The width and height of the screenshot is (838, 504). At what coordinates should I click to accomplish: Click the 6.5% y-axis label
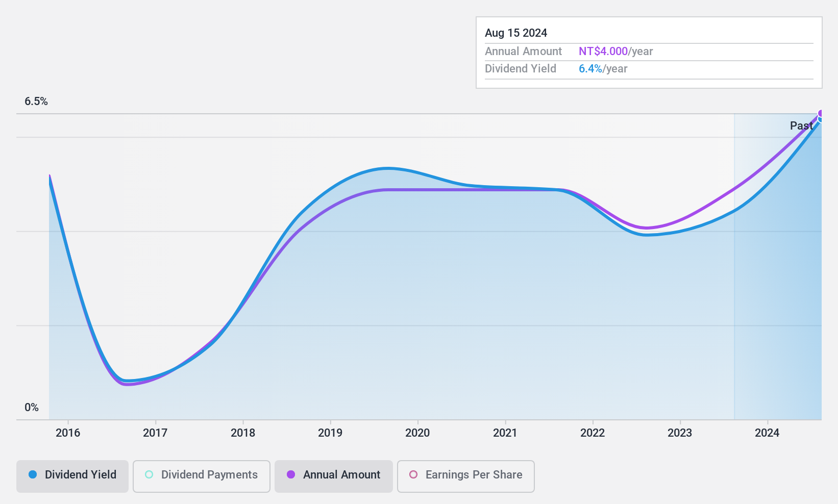(x=36, y=102)
